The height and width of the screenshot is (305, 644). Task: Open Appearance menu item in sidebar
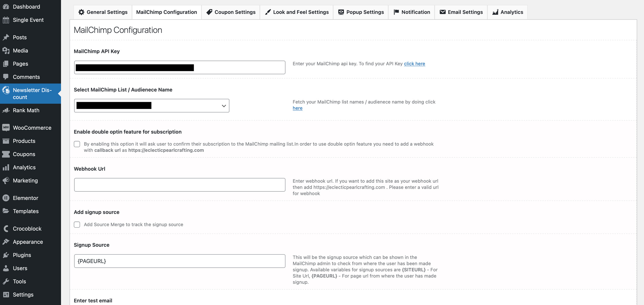pyautogui.click(x=30, y=242)
